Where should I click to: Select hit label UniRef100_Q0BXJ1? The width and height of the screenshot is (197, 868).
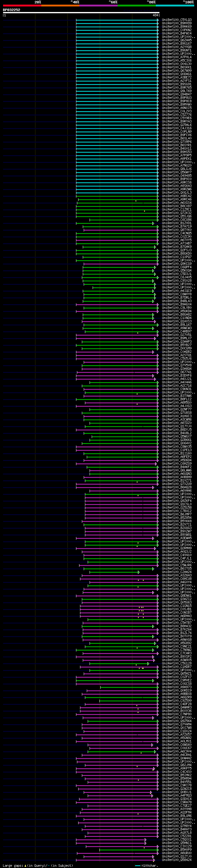click(177, 792)
